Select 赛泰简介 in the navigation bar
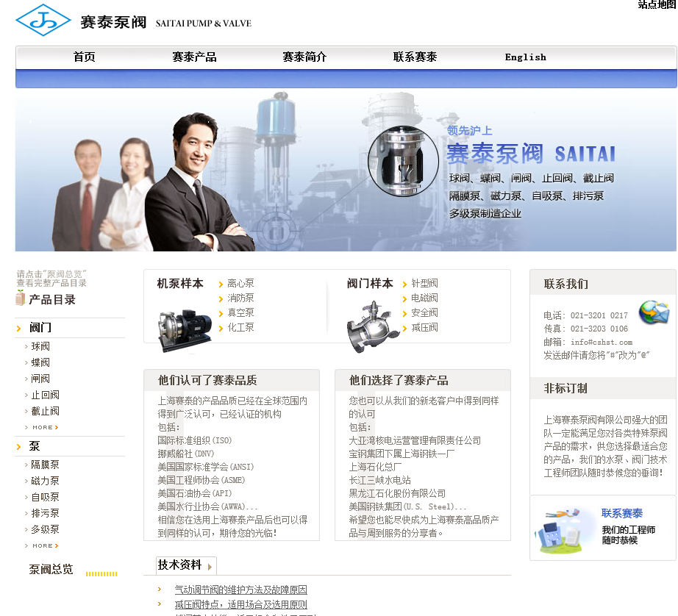678x616 pixels. point(305,57)
